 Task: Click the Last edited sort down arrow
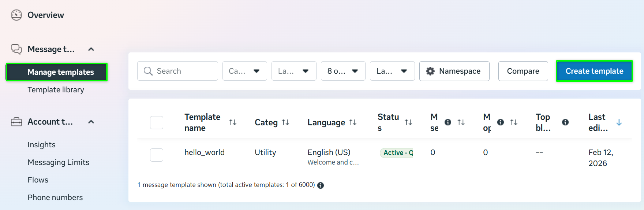[x=619, y=122]
